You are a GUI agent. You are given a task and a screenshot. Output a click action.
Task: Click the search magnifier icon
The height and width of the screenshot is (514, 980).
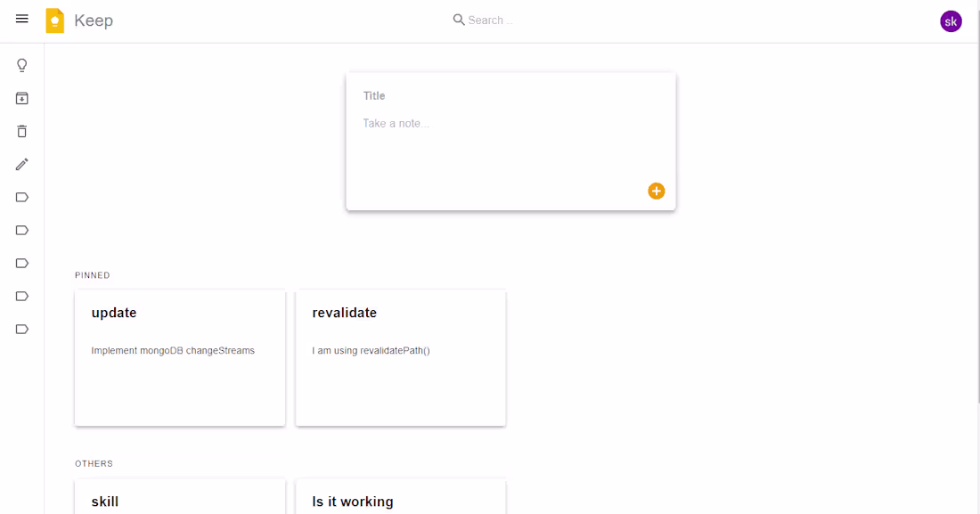458,19
